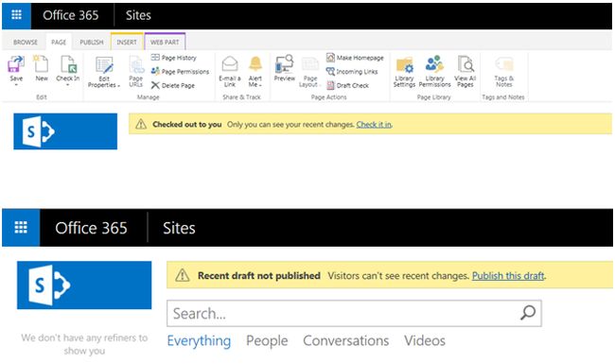Expand the Check In dropdown arrow
The height and width of the screenshot is (364, 615).
pos(68,84)
